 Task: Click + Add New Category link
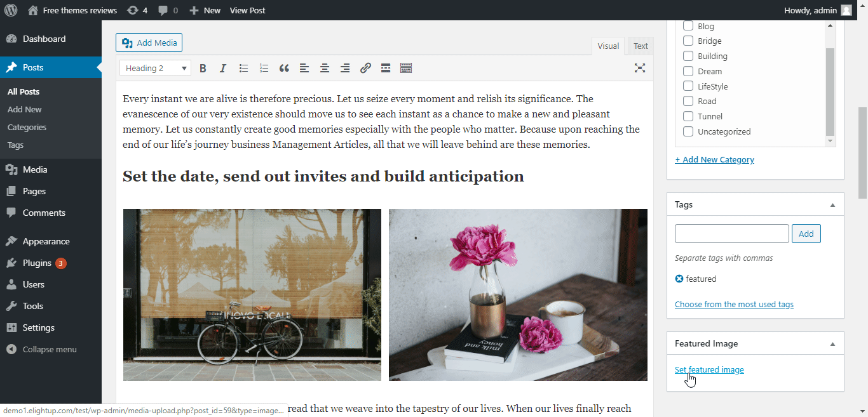[x=714, y=159]
